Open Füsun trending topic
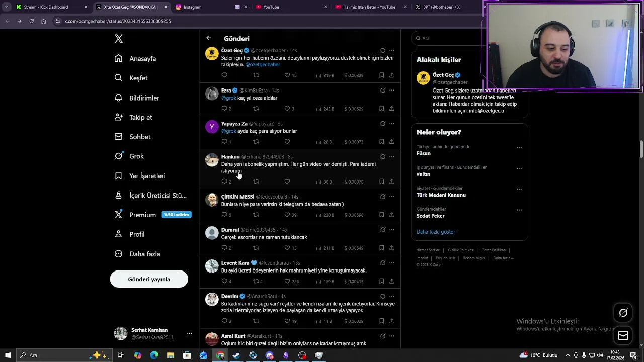Viewport: 644px width, 362px height. [x=423, y=153]
